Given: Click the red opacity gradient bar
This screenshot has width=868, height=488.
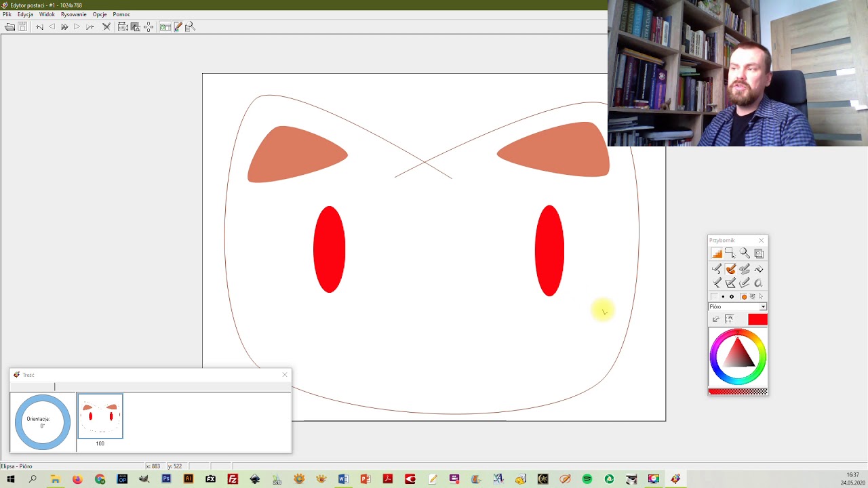Looking at the screenshot, I should click(x=738, y=391).
